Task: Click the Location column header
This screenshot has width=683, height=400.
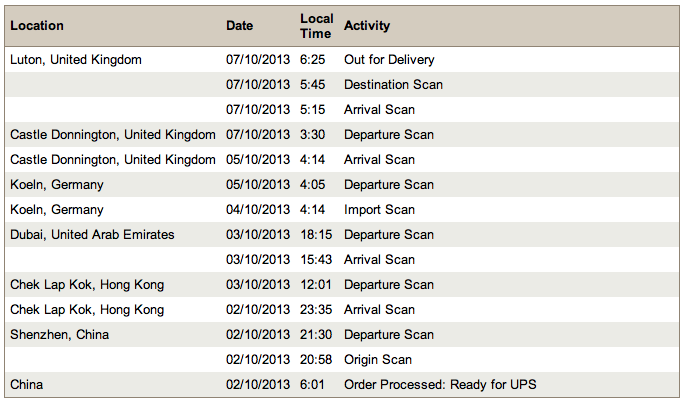Action: pyautogui.click(x=37, y=26)
